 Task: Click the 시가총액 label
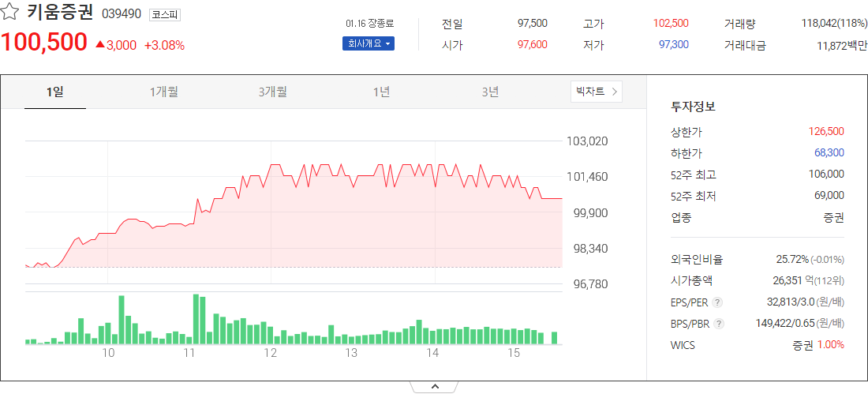(691, 280)
